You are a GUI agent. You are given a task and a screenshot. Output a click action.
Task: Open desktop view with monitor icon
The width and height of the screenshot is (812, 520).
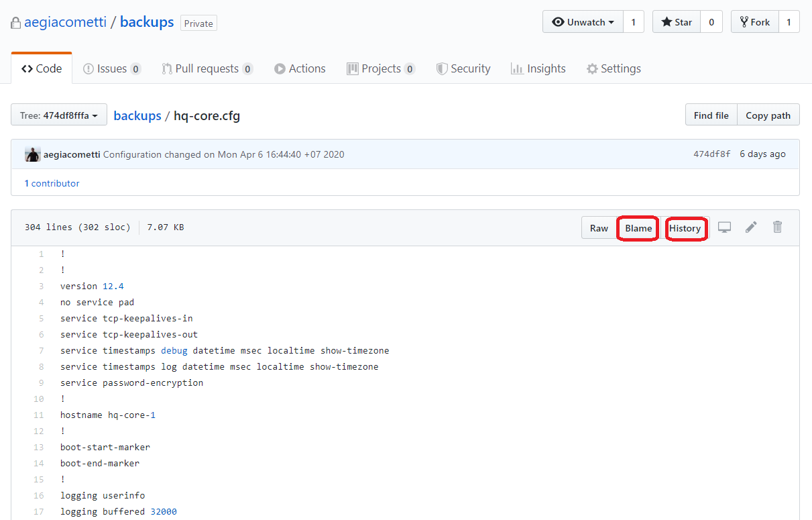pos(724,227)
